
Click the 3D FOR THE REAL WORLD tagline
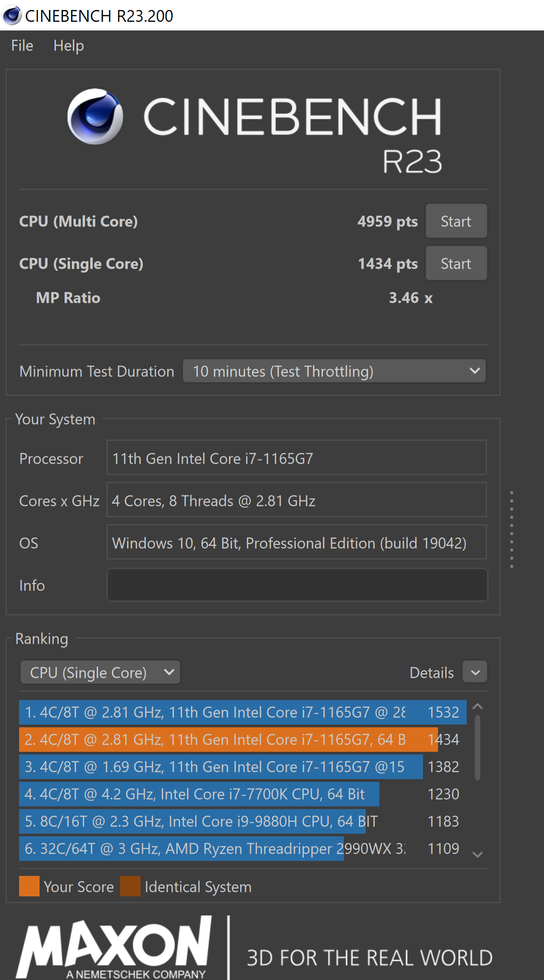tap(370, 958)
